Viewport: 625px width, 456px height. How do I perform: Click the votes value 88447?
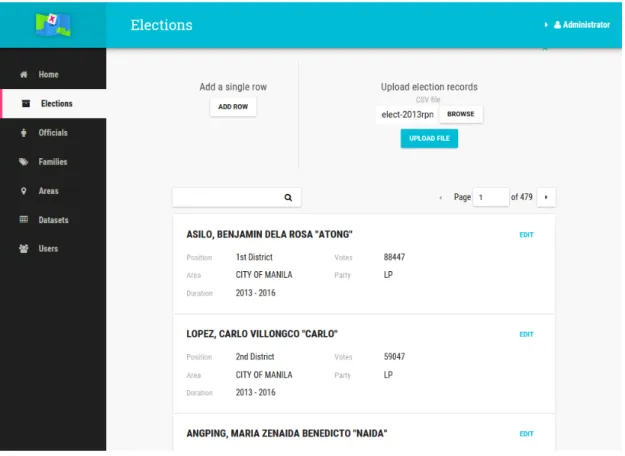pyautogui.click(x=394, y=257)
